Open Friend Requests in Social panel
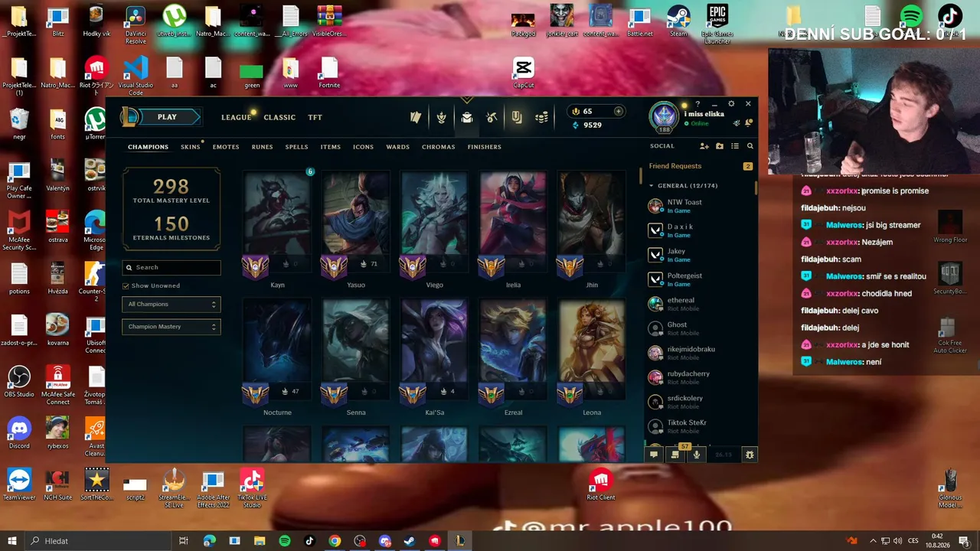 click(x=701, y=166)
